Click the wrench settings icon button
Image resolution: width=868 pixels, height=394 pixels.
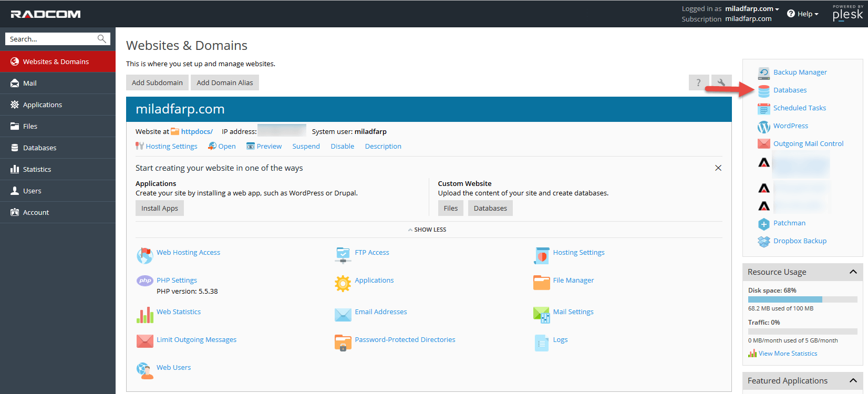[721, 82]
